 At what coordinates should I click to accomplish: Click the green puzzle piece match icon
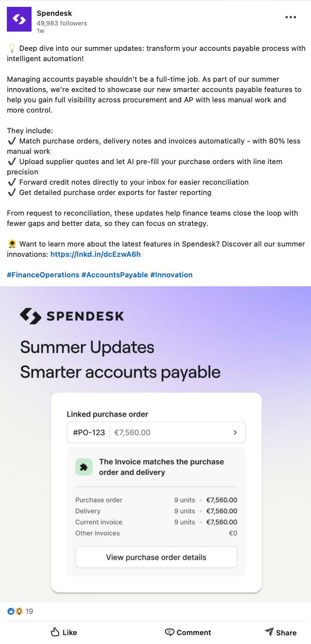tap(84, 467)
